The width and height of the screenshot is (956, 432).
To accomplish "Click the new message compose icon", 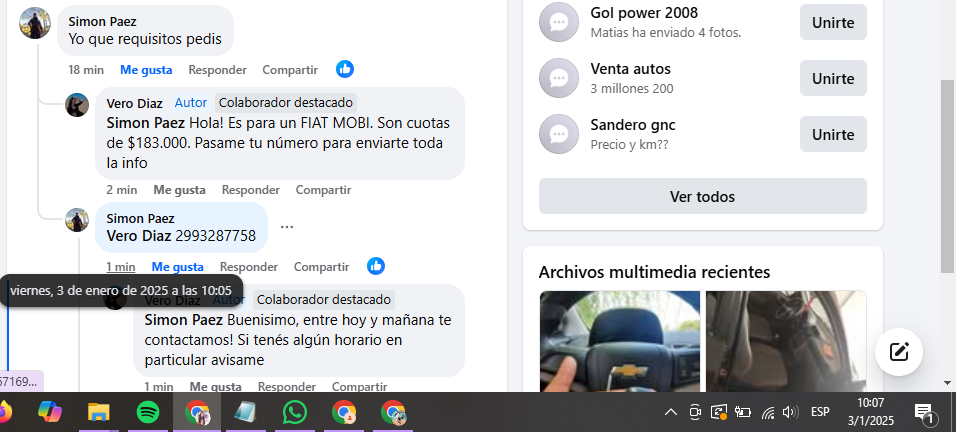I will tap(899, 352).
